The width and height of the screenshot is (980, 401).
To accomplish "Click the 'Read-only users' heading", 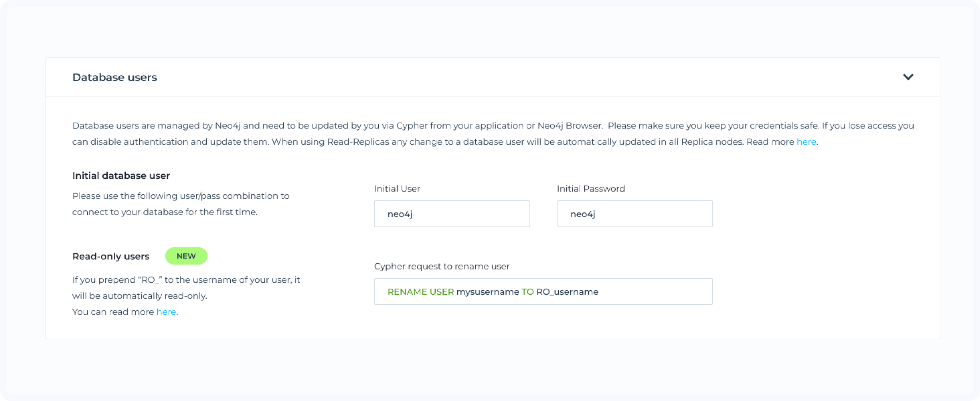I will 111,256.
